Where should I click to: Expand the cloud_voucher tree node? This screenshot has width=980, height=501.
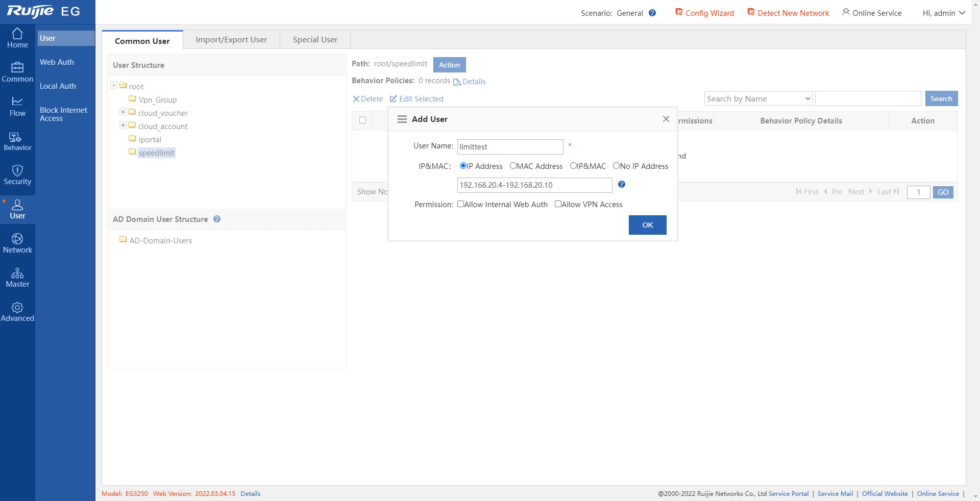pyautogui.click(x=123, y=112)
